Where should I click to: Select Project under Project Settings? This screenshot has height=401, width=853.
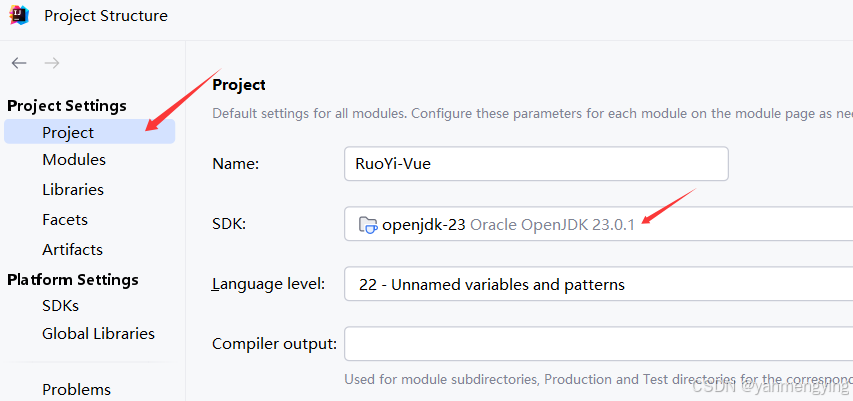click(x=90, y=132)
